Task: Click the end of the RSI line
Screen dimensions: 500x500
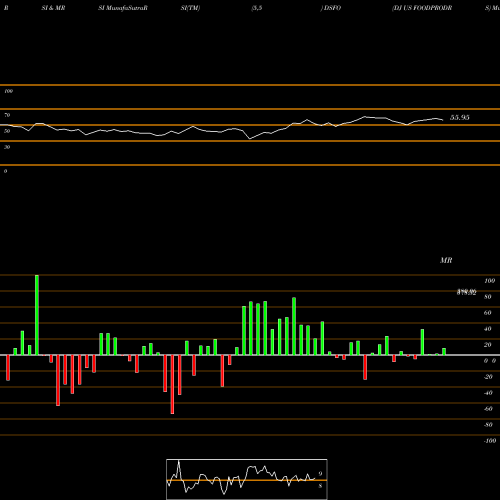Action: pyautogui.click(x=443, y=120)
